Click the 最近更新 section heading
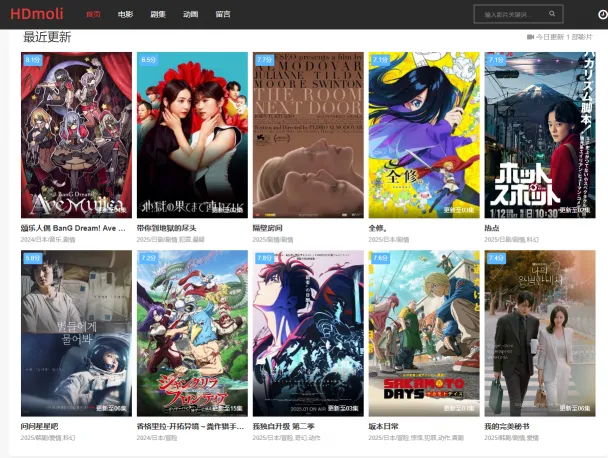 (x=47, y=37)
